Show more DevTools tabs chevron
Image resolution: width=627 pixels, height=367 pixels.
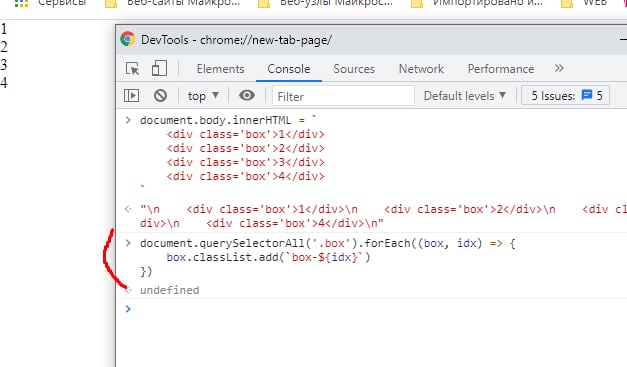click(x=559, y=68)
